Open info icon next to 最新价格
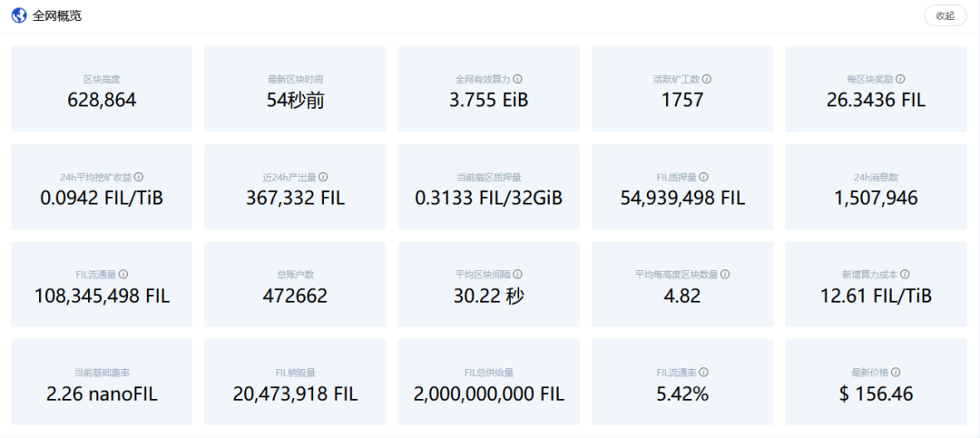 click(897, 373)
